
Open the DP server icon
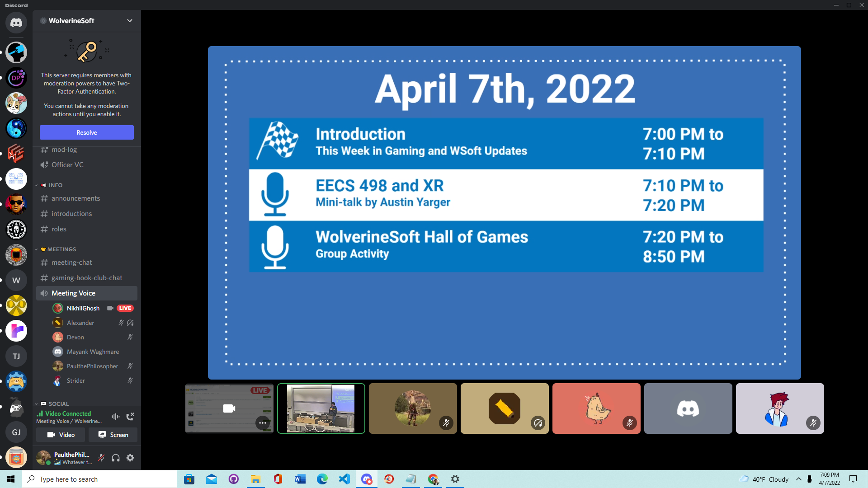click(16, 78)
